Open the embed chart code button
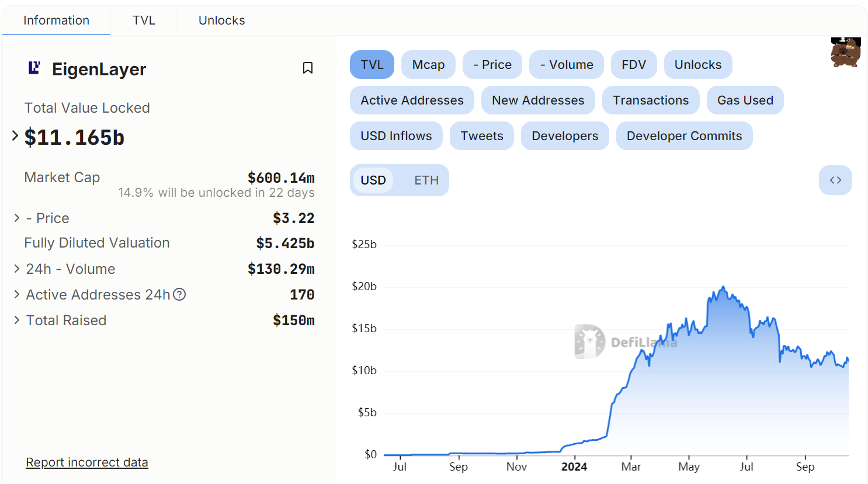Screen dimensions: 868x484 835,180
